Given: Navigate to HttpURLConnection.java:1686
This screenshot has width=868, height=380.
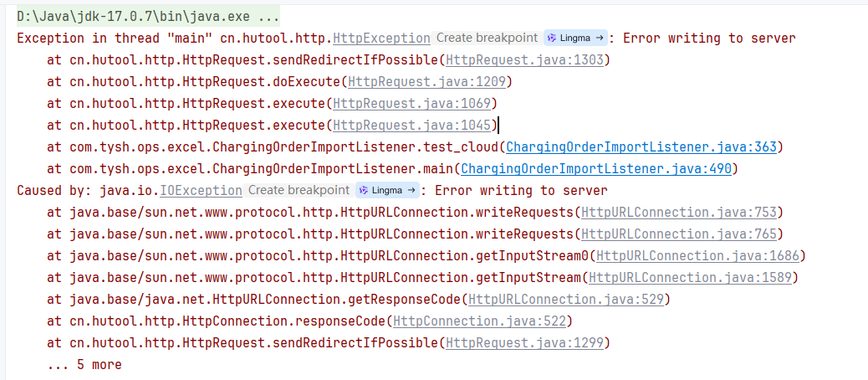Looking at the screenshot, I should click(x=698, y=255).
